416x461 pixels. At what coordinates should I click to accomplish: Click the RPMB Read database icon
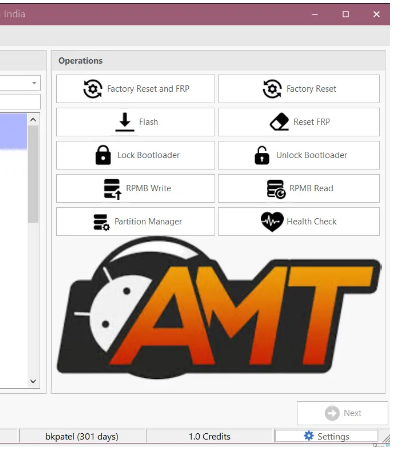point(276,189)
